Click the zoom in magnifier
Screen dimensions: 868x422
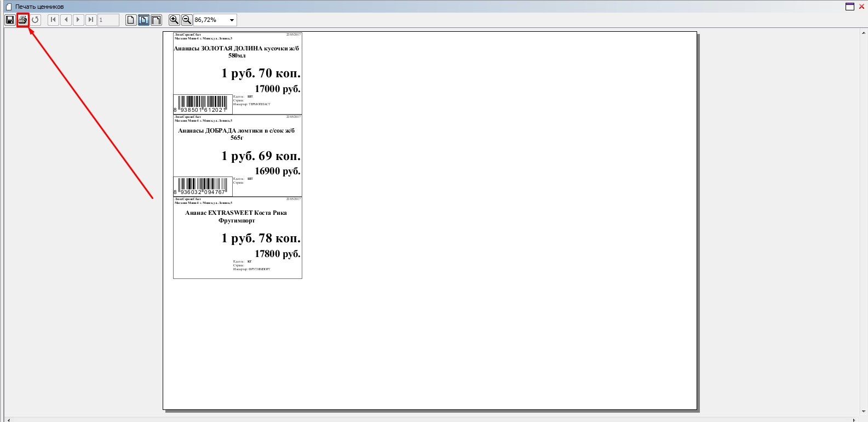174,20
